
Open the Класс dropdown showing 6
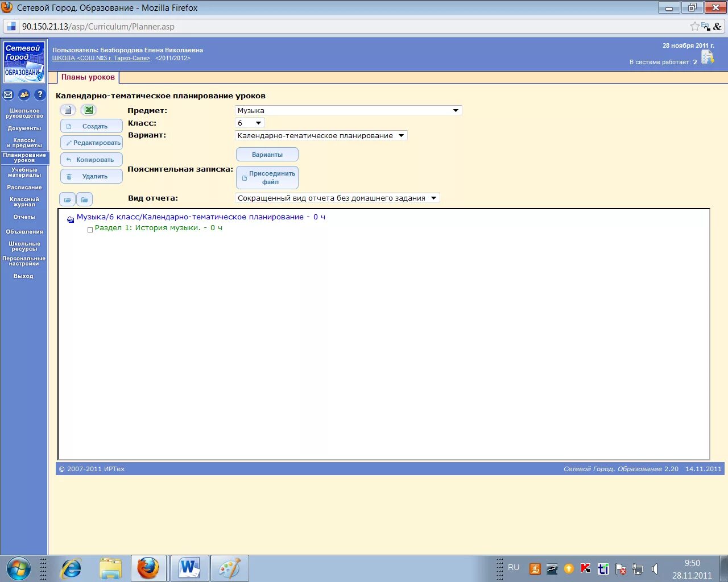[250, 123]
